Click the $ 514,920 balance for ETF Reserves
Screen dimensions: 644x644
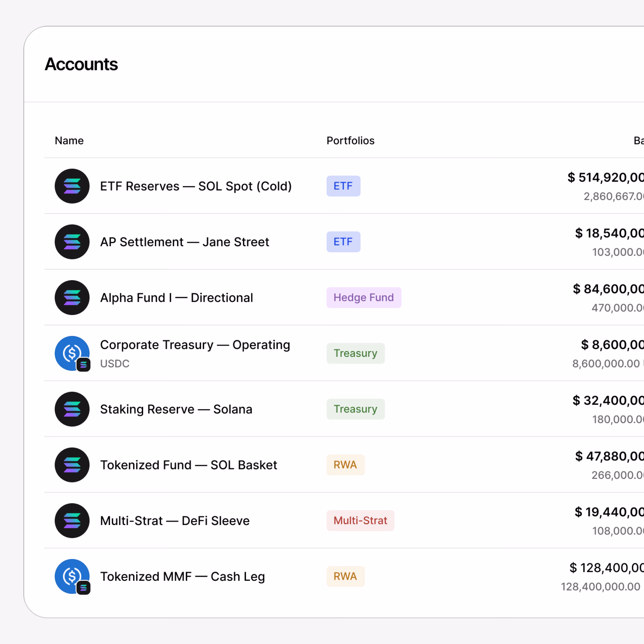606,177
